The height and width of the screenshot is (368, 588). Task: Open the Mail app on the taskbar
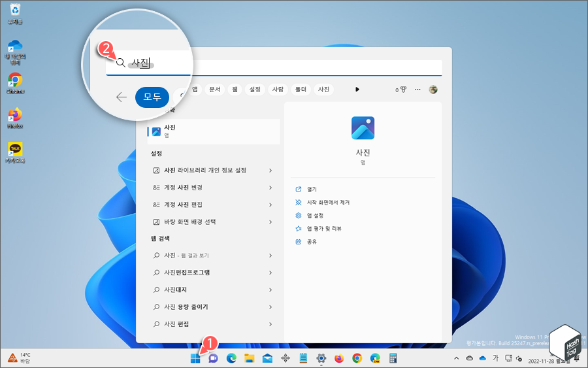pyautogui.click(x=267, y=359)
